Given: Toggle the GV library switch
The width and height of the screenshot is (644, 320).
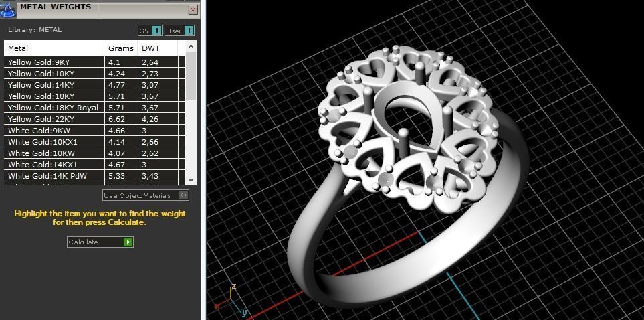Looking at the screenshot, I should tap(150, 31).
